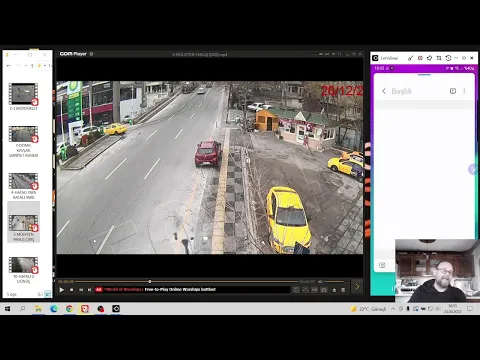This screenshot has height=360, width=480.
Task: Open the 2-3 MOTOSIKLET video thumbnail
Action: click(x=23, y=94)
